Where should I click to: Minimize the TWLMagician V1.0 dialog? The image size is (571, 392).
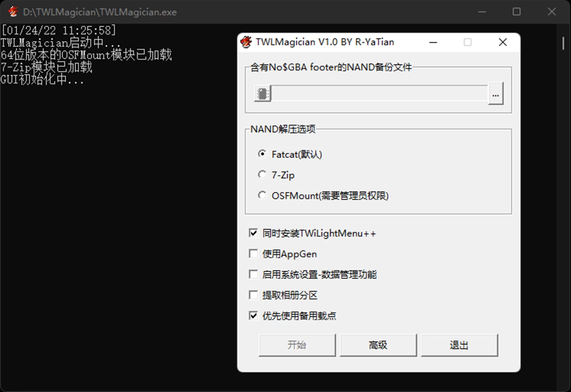coord(433,42)
